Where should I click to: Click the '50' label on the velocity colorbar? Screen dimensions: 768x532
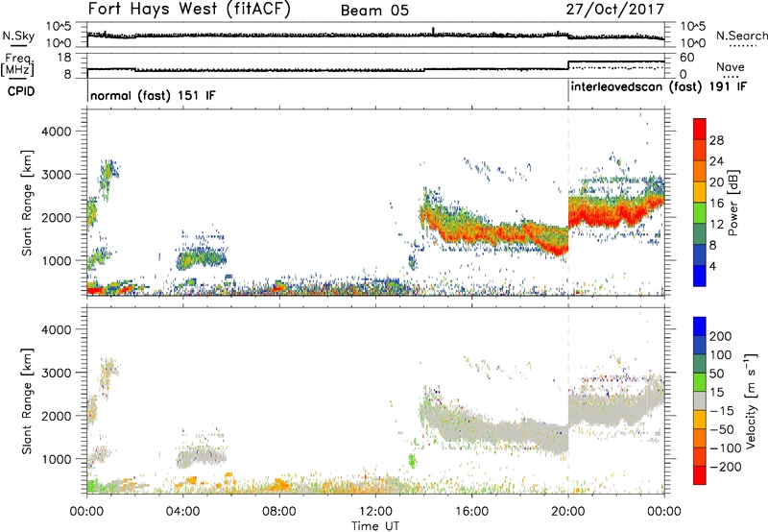(x=716, y=374)
